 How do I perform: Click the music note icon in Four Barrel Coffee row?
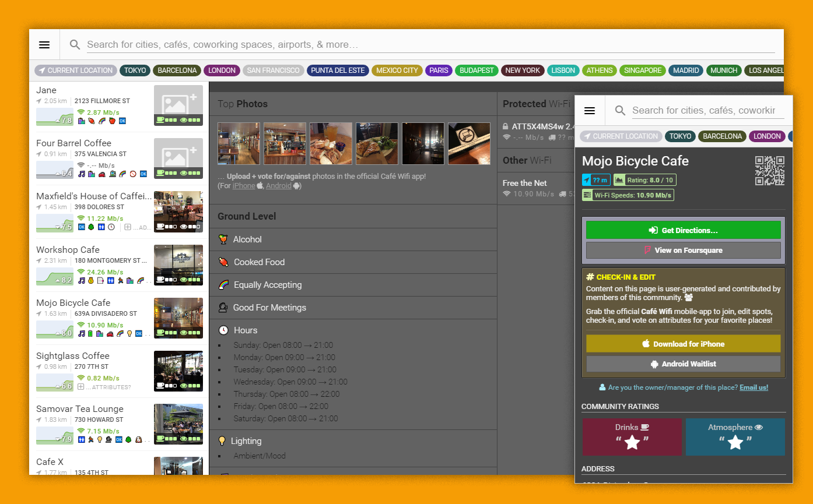(x=82, y=174)
